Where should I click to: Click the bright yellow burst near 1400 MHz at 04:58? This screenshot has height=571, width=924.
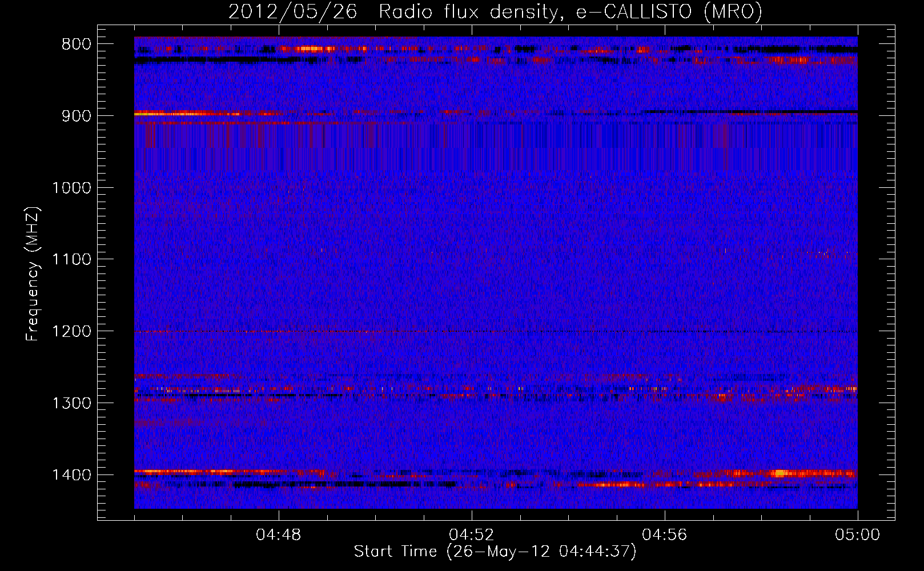780,473
